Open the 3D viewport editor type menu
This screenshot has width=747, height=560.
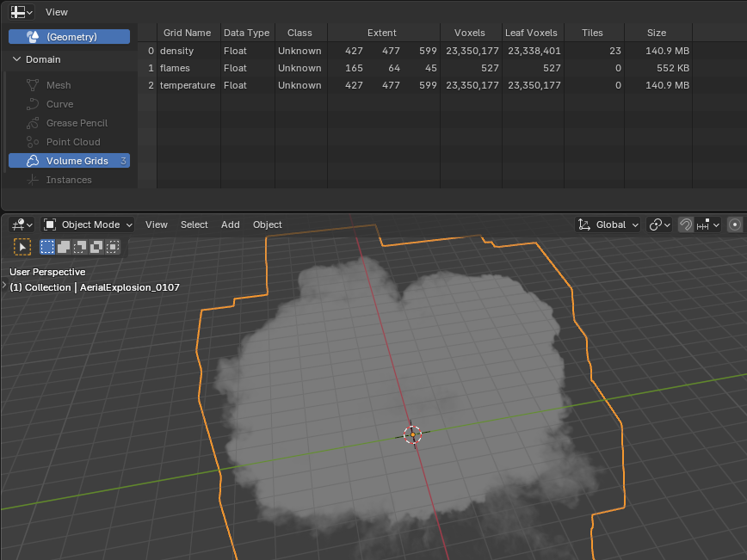(x=22, y=225)
